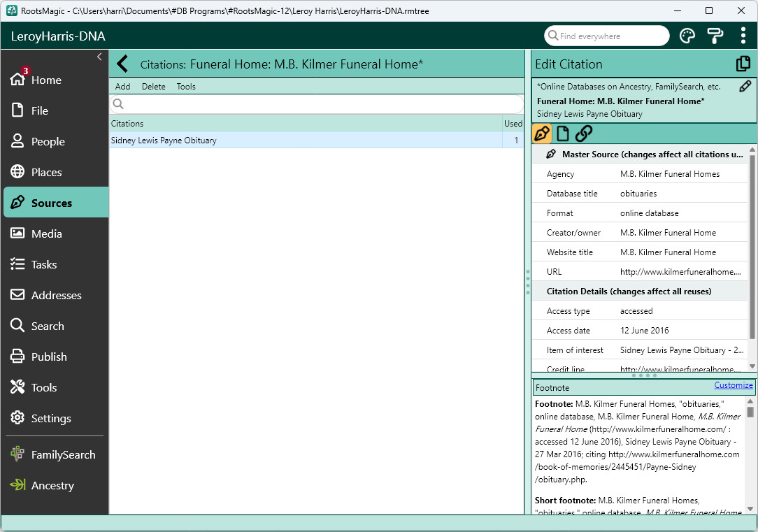Click the URL field value
Screen dimensions: 758x532
click(x=680, y=271)
